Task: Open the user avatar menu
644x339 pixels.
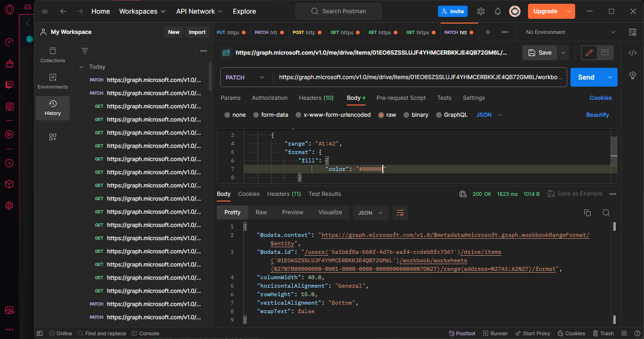Action: tap(515, 11)
